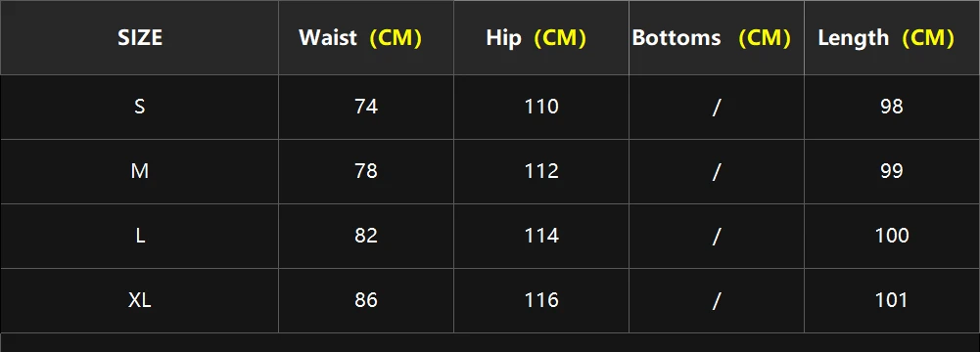Click hip value 112 cell
The width and height of the screenshot is (980, 352).
[x=541, y=172]
